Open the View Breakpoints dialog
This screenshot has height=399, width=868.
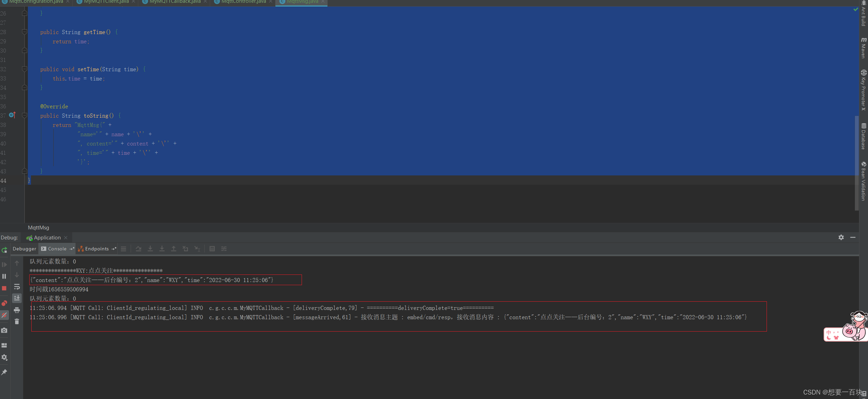pos(4,303)
